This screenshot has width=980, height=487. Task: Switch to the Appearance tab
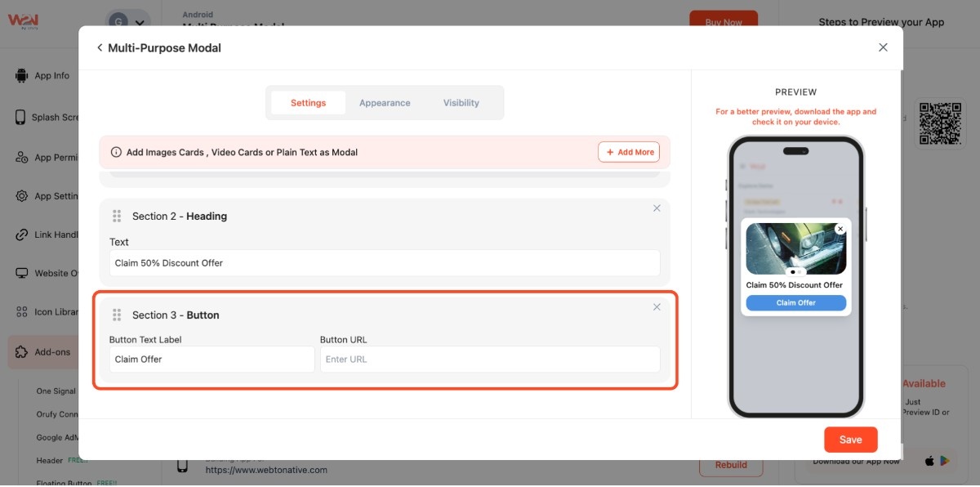[385, 103]
